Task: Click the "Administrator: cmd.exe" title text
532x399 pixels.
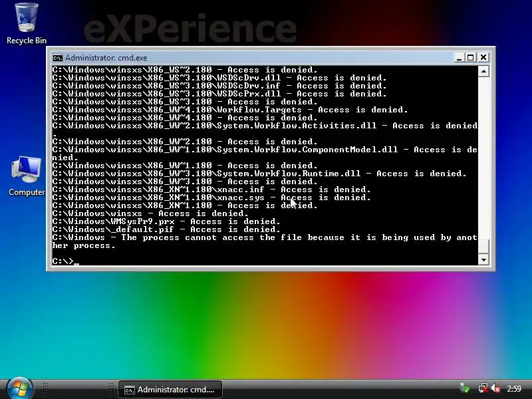Action: (x=106, y=58)
